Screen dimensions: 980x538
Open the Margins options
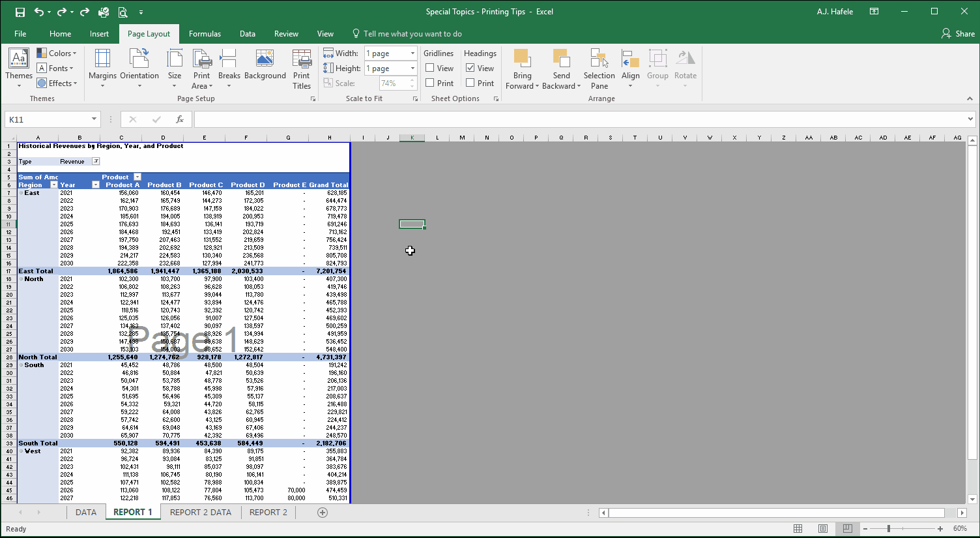click(x=102, y=69)
